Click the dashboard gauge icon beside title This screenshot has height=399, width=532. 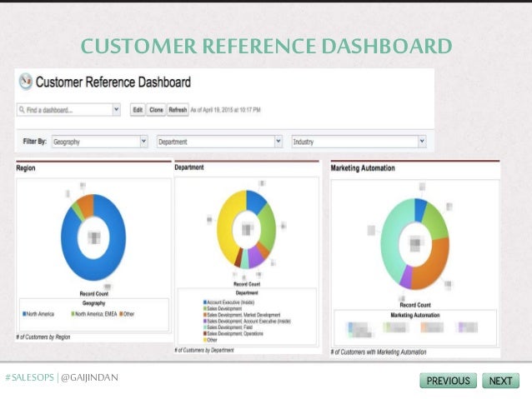click(x=26, y=82)
